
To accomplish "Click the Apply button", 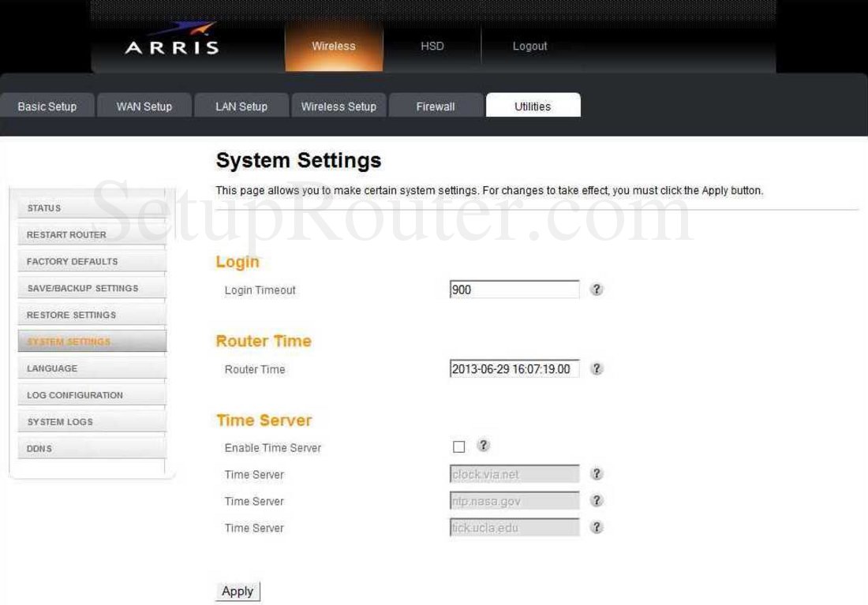I will click(x=238, y=590).
